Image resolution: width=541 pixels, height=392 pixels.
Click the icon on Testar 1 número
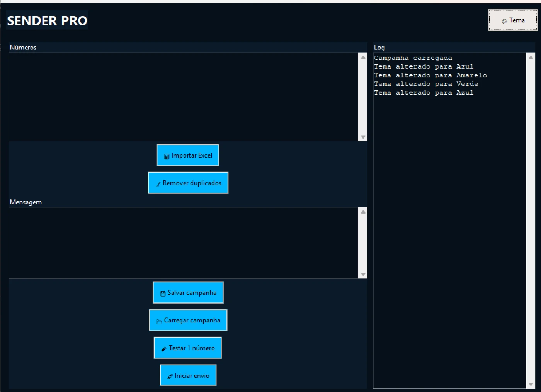coord(164,349)
